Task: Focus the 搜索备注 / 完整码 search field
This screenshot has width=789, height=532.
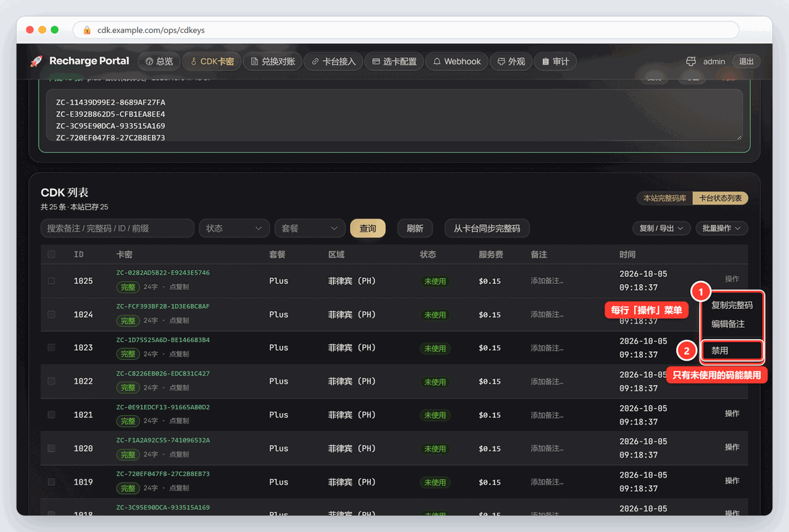Action: tap(117, 228)
